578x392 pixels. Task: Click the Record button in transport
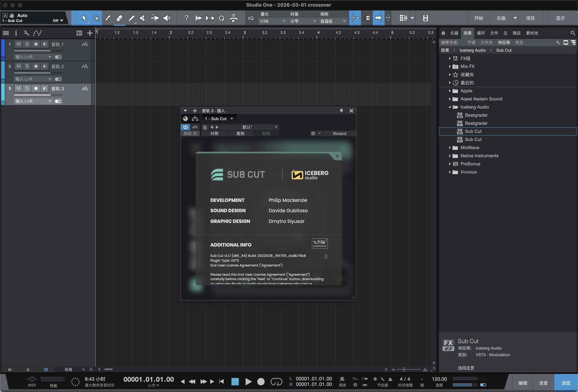261,382
